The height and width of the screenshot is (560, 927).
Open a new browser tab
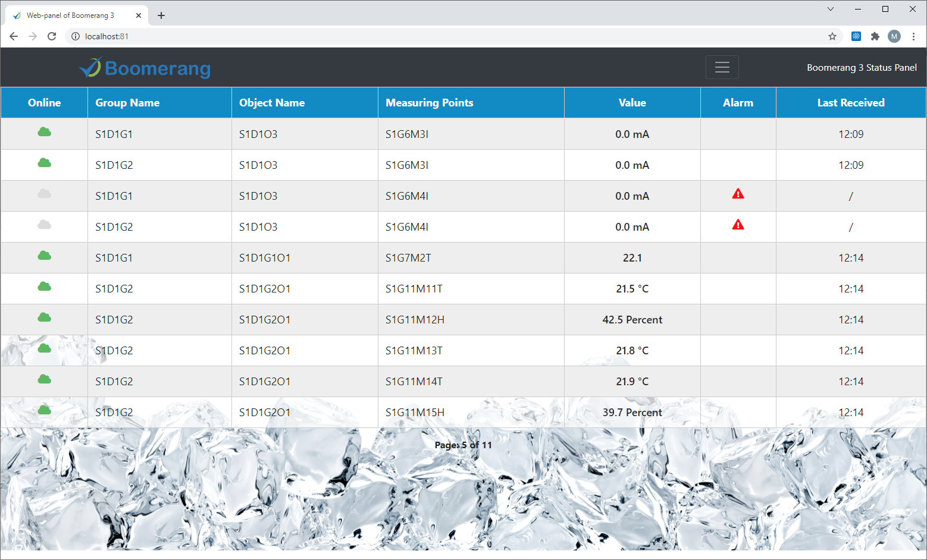161,15
